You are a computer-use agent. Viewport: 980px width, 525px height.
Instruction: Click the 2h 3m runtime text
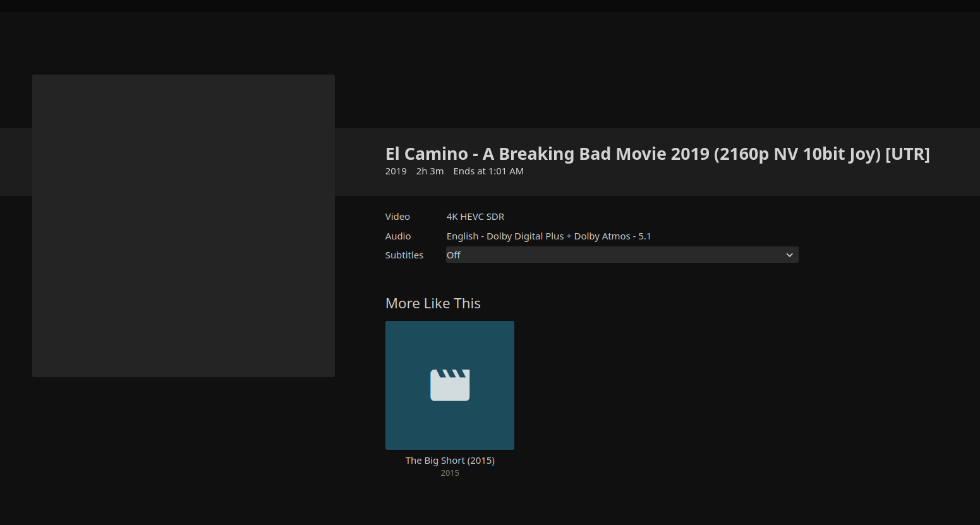click(430, 171)
